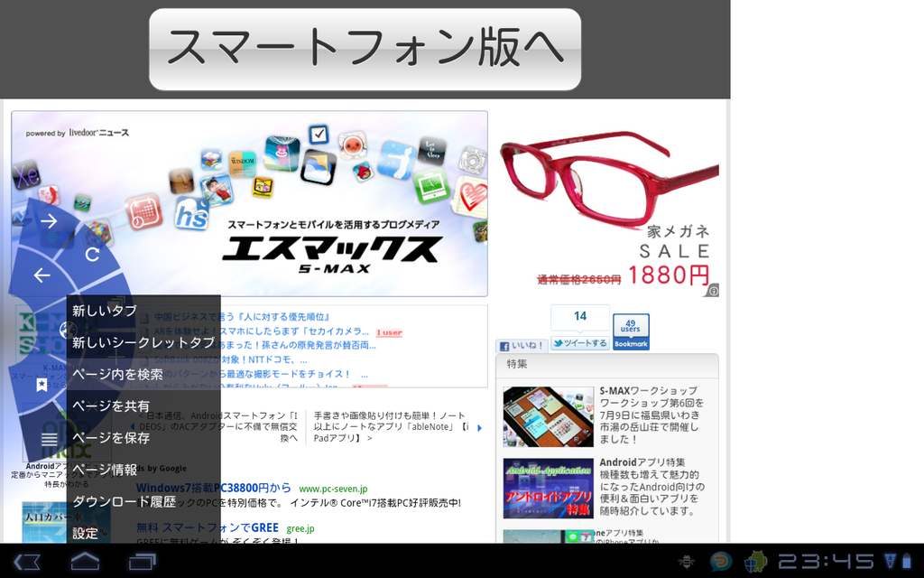Open the speech-bubble notification icon
Viewport: 924px width, 578px height.
720,562
